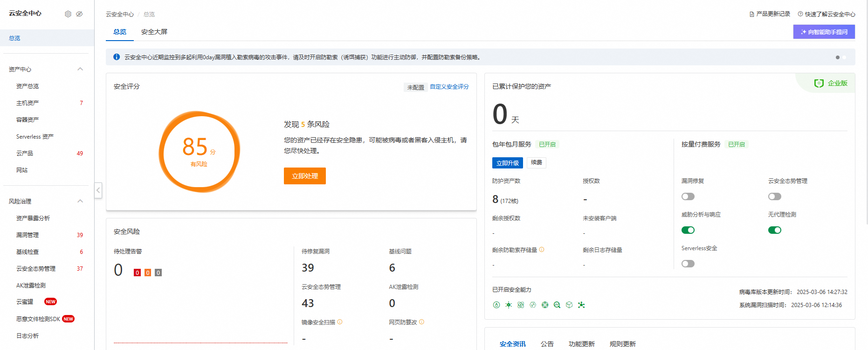Open the 快速了解云安全中心 link

click(830, 14)
